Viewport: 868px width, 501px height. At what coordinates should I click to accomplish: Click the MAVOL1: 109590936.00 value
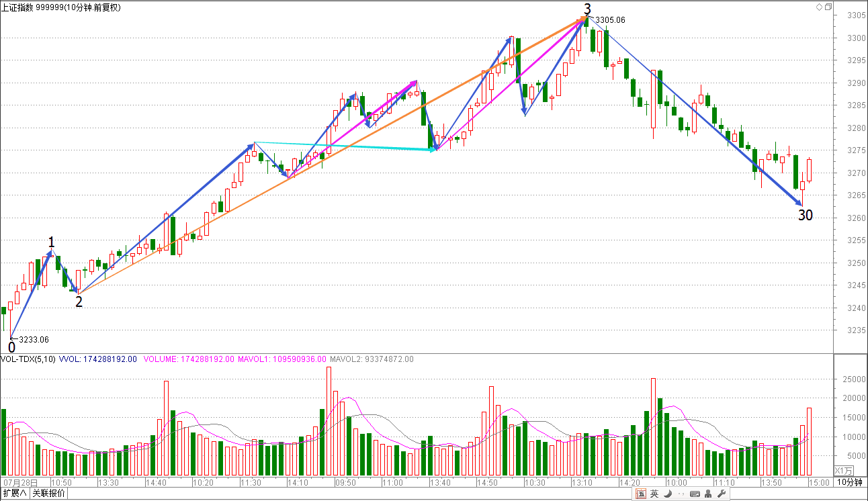[x=282, y=359]
